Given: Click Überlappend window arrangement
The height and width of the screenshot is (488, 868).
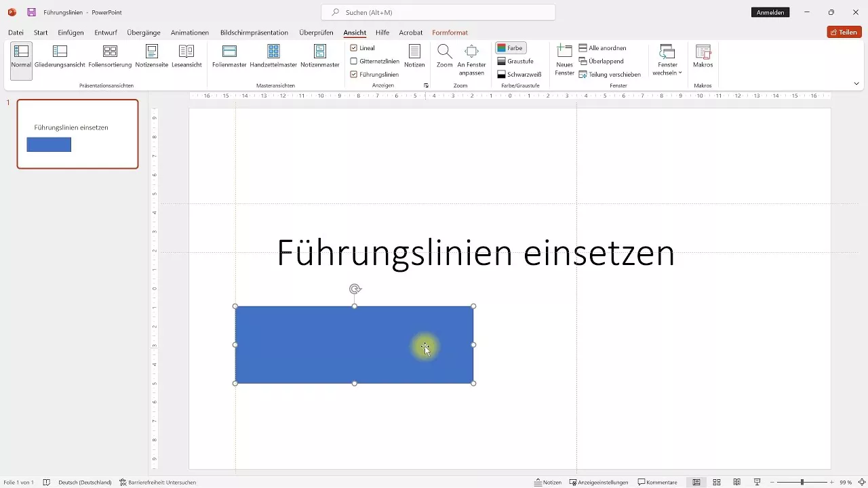Looking at the screenshot, I should [601, 61].
